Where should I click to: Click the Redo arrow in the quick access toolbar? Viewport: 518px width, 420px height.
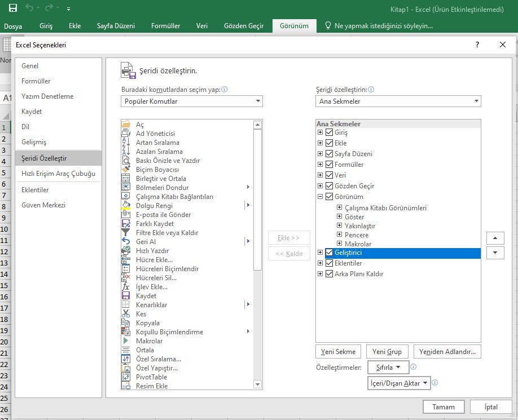coord(49,8)
